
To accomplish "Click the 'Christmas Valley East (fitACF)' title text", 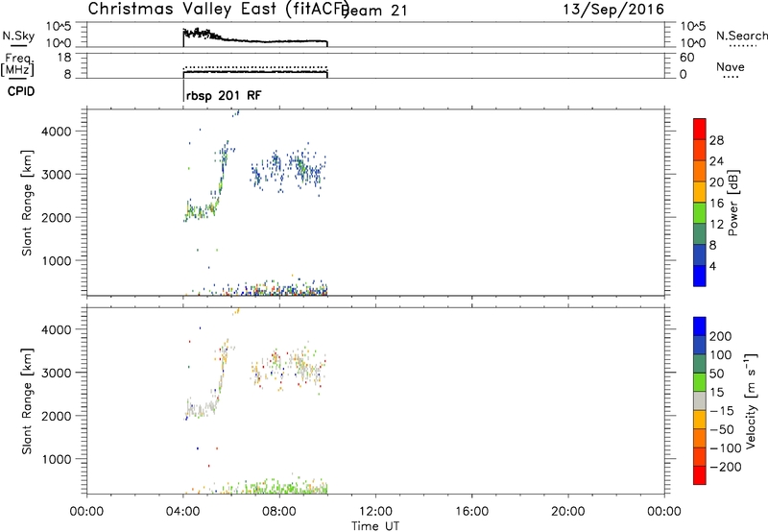I will pos(218,10).
